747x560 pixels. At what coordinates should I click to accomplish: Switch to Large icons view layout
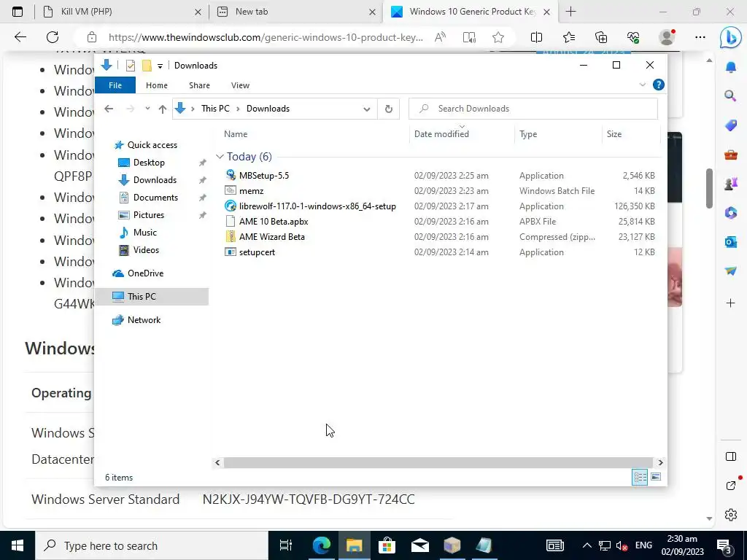656,477
